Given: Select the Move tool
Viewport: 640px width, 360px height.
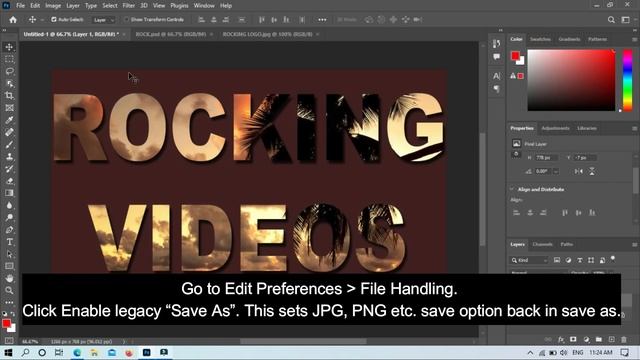Looking at the screenshot, I should point(9,47).
